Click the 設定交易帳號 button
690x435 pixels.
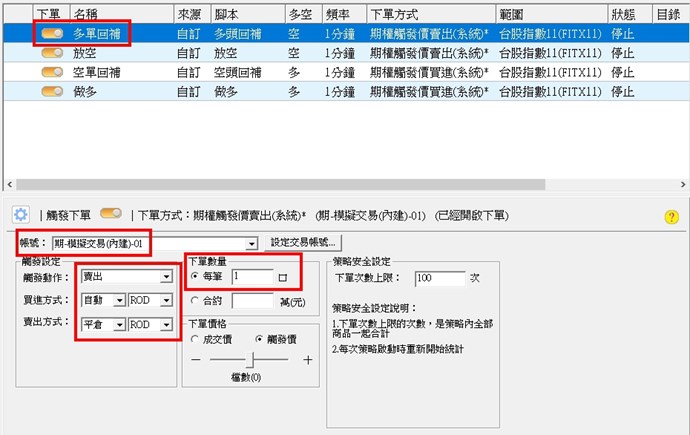click(x=304, y=242)
